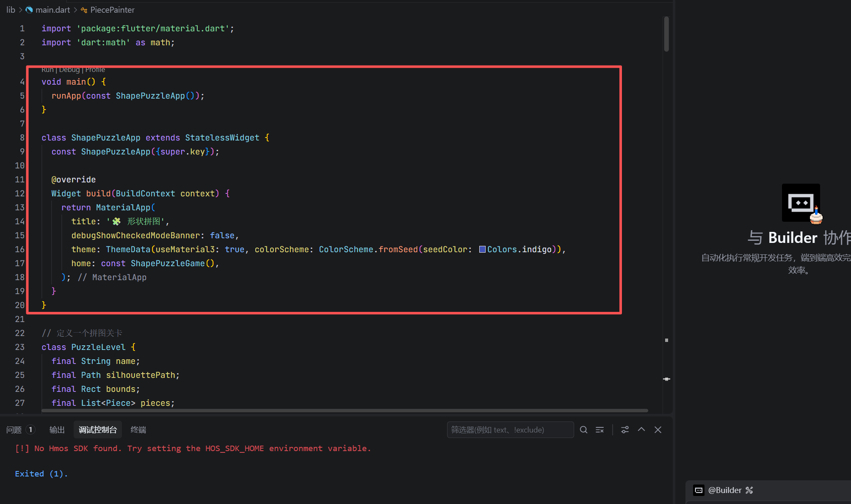This screenshot has height=504, width=851.
Task: Click the search icon in debug console
Action: click(x=583, y=430)
